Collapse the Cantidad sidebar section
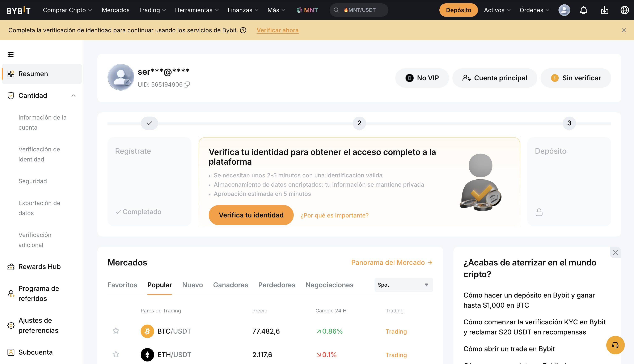The width and height of the screenshot is (634, 364). pos(73,95)
